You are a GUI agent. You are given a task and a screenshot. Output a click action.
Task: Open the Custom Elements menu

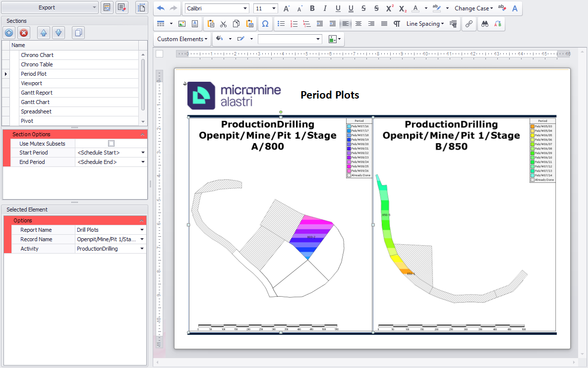[x=182, y=39]
